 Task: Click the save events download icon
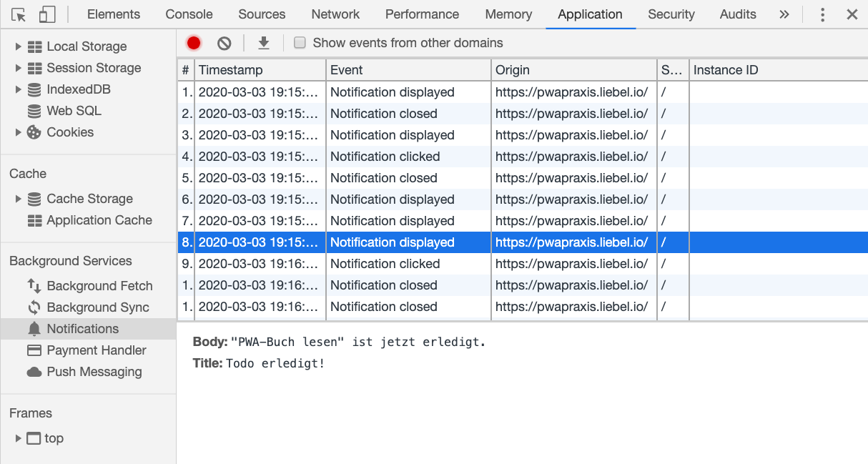[263, 42]
